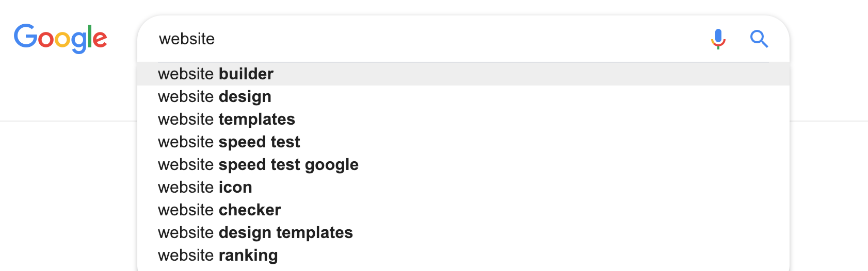This screenshot has width=868, height=271.
Task: Click the yellow letter o in logo
Action: coord(63,40)
